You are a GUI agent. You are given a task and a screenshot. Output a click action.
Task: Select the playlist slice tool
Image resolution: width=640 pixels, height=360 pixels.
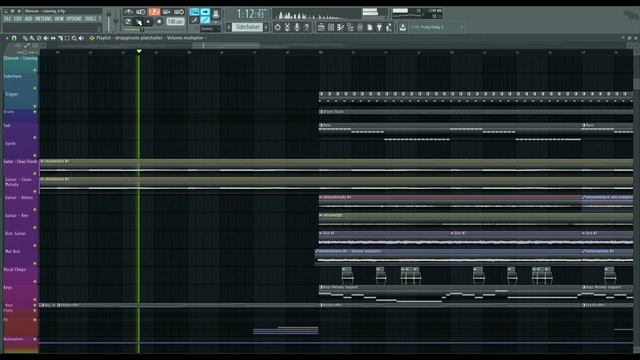click(x=60, y=38)
